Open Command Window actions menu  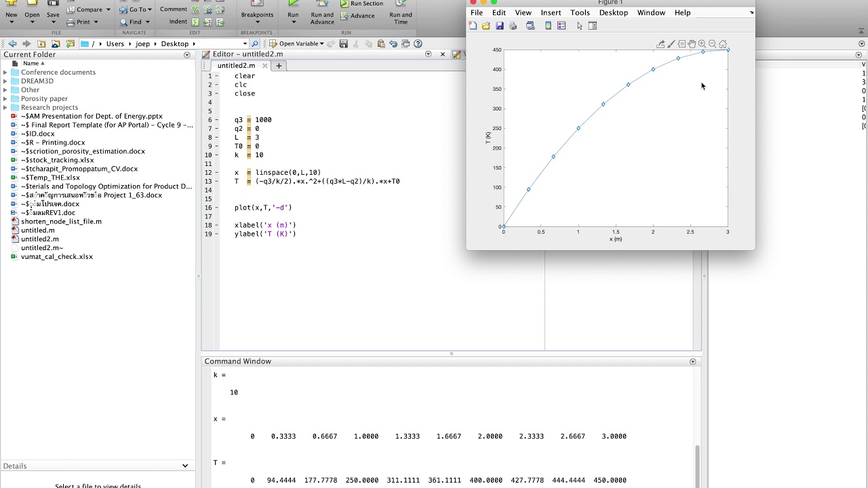pyautogui.click(x=692, y=362)
